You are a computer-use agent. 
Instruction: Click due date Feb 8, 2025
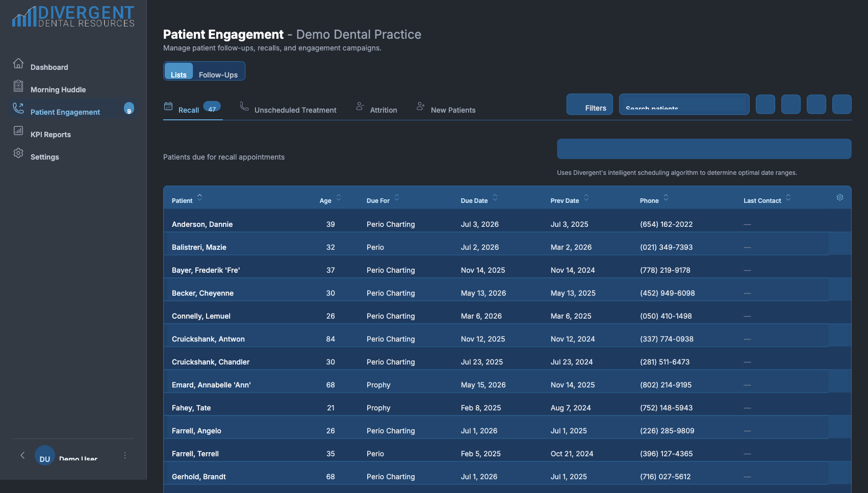pos(481,408)
